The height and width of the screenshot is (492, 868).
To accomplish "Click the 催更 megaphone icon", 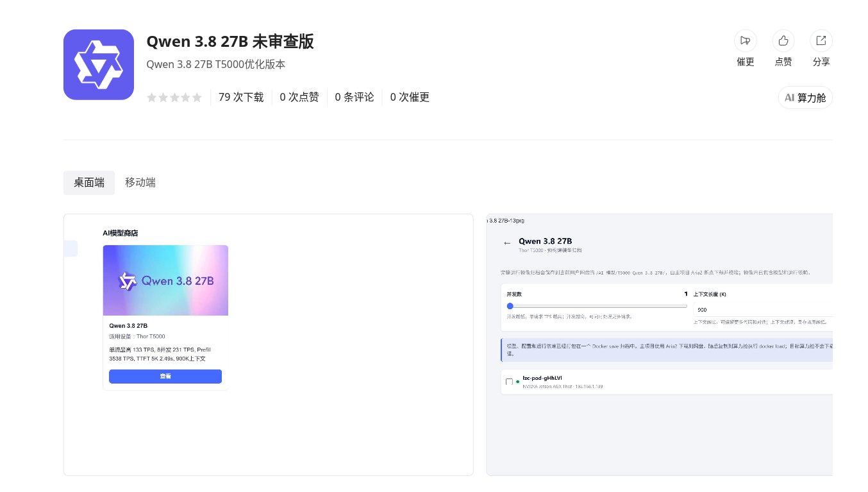I will click(745, 40).
